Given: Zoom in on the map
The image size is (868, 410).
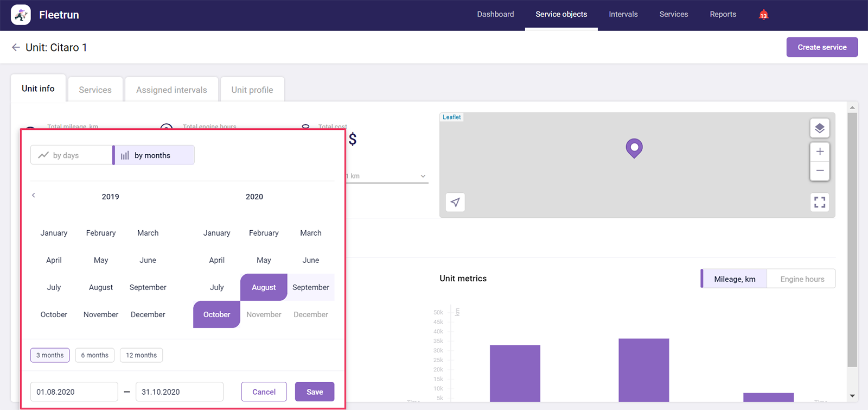Looking at the screenshot, I should (819, 152).
